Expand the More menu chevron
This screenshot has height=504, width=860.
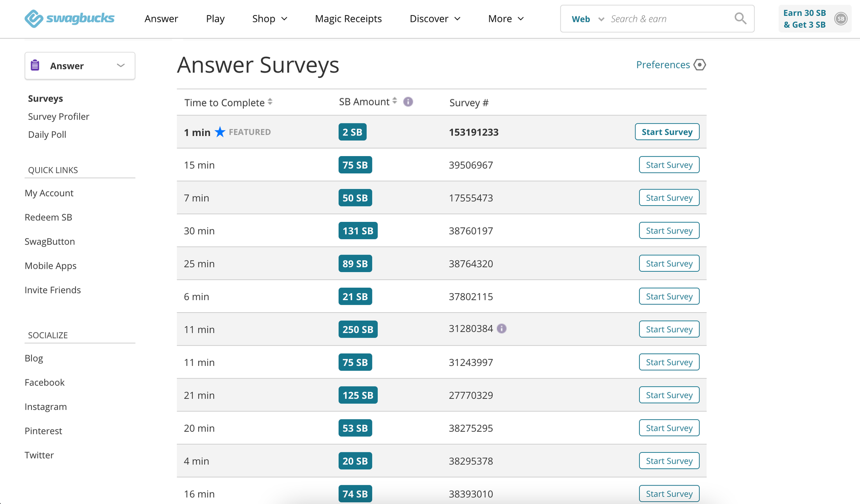(x=521, y=19)
